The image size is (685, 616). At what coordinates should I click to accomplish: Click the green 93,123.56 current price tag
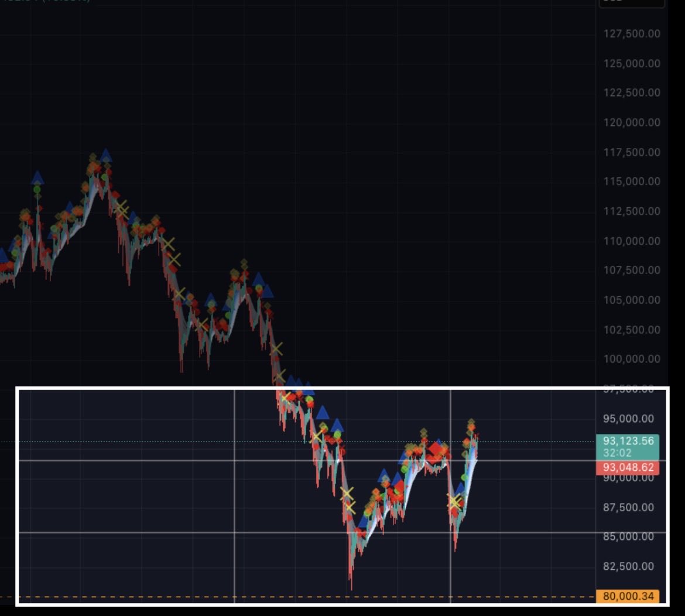click(x=628, y=447)
